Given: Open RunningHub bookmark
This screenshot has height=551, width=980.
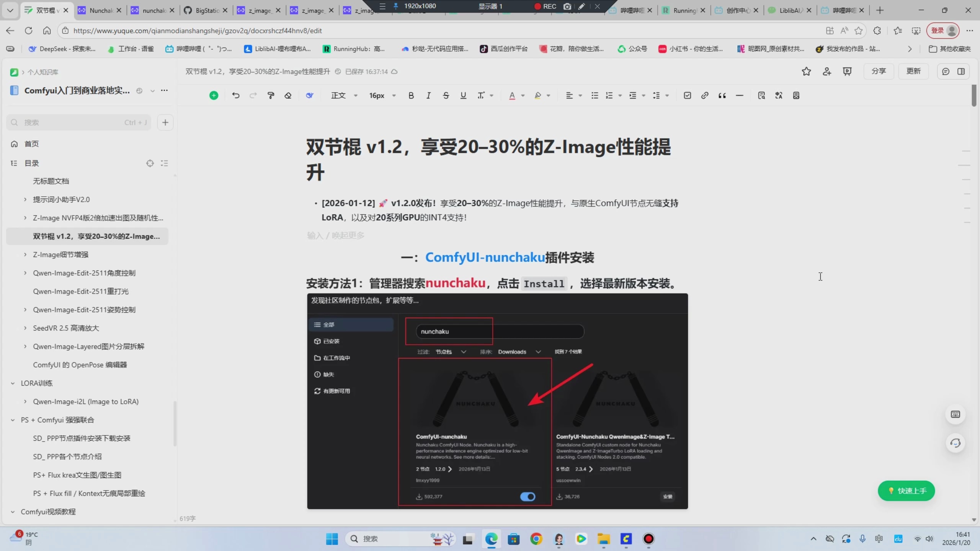Looking at the screenshot, I should point(354,49).
